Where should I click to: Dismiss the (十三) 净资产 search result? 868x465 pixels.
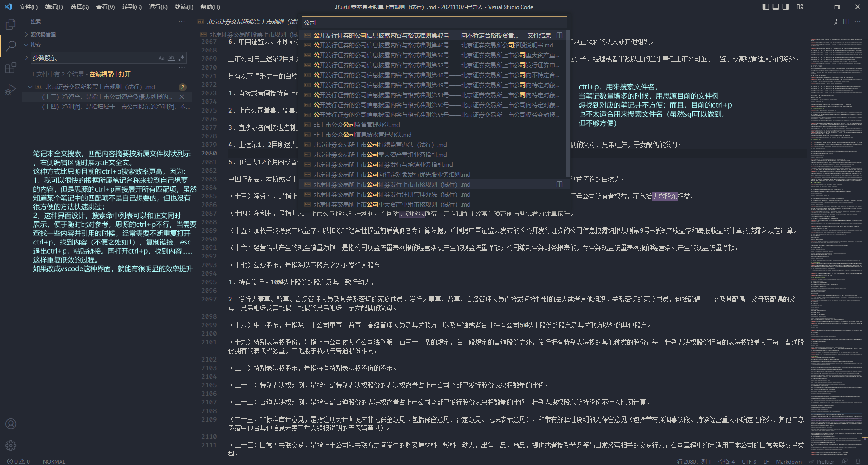pyautogui.click(x=182, y=97)
